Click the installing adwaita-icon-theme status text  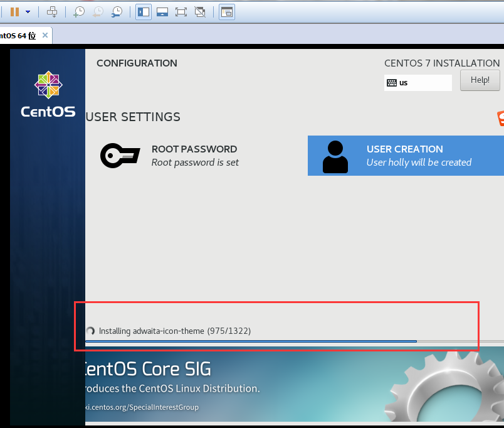[174, 331]
